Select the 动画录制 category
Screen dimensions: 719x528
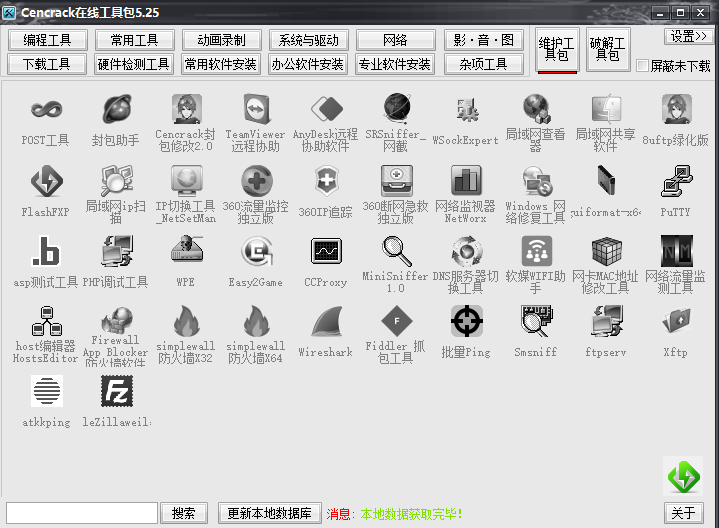(x=221, y=40)
